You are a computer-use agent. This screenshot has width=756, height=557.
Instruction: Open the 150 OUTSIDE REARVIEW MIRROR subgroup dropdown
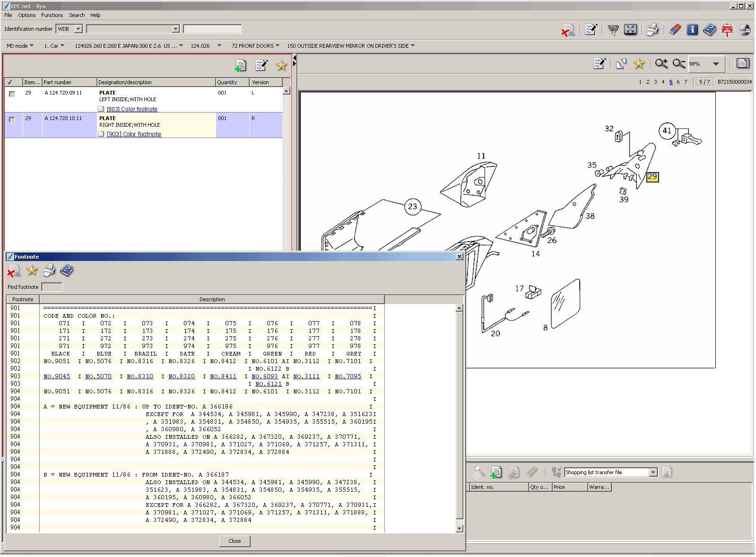pyautogui.click(x=351, y=46)
